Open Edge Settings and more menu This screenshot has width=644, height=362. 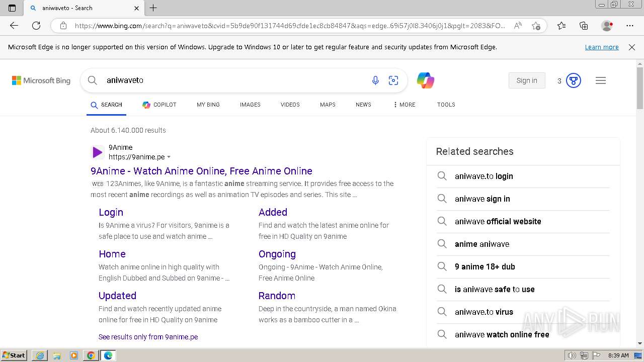point(630,26)
